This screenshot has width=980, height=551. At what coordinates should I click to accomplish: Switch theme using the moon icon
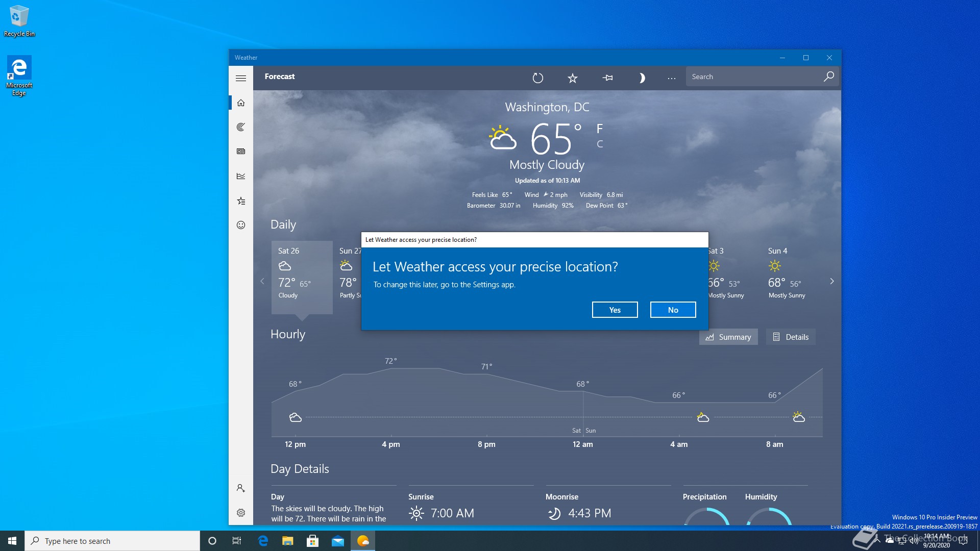[642, 78]
